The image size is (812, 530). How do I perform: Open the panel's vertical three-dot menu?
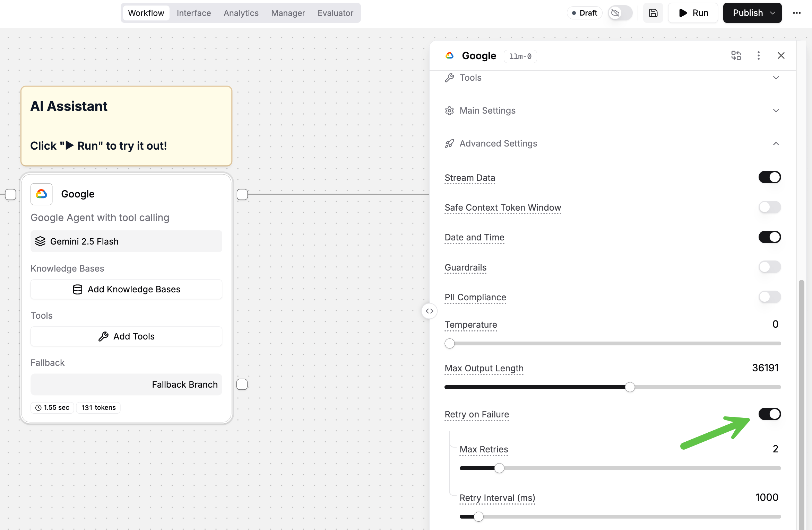coord(759,55)
